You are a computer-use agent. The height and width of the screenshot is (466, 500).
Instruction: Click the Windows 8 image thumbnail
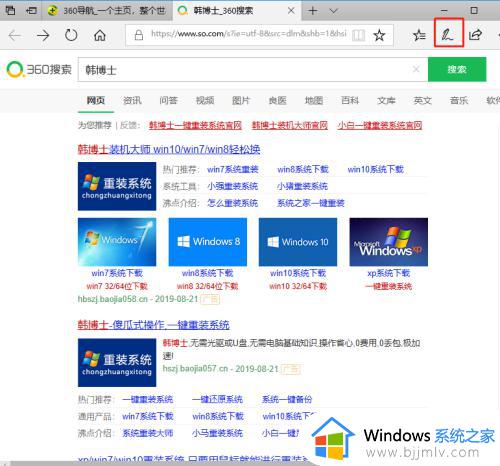[x=208, y=242]
